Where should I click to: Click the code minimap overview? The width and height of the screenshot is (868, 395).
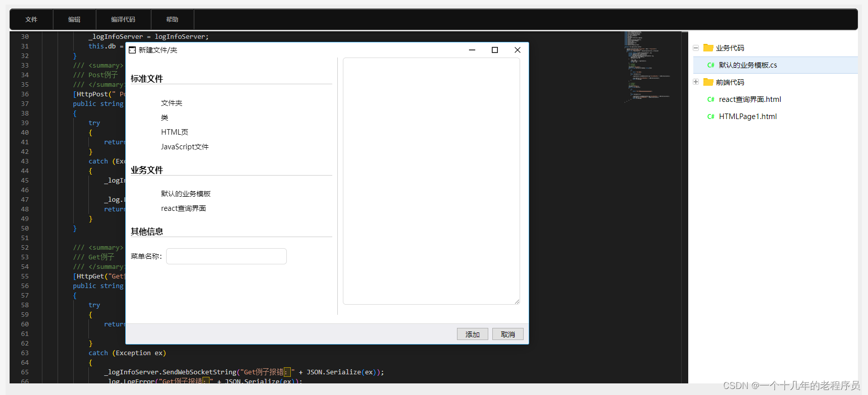point(648,67)
